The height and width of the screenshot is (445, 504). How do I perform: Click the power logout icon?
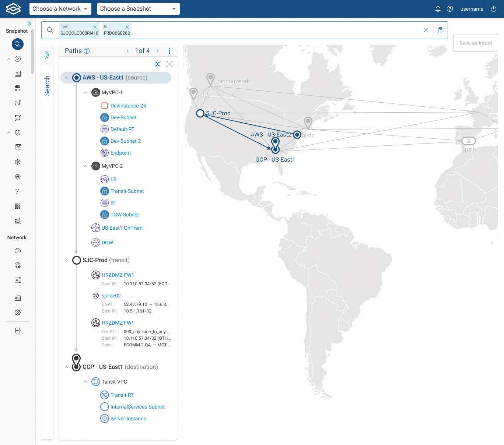point(494,9)
